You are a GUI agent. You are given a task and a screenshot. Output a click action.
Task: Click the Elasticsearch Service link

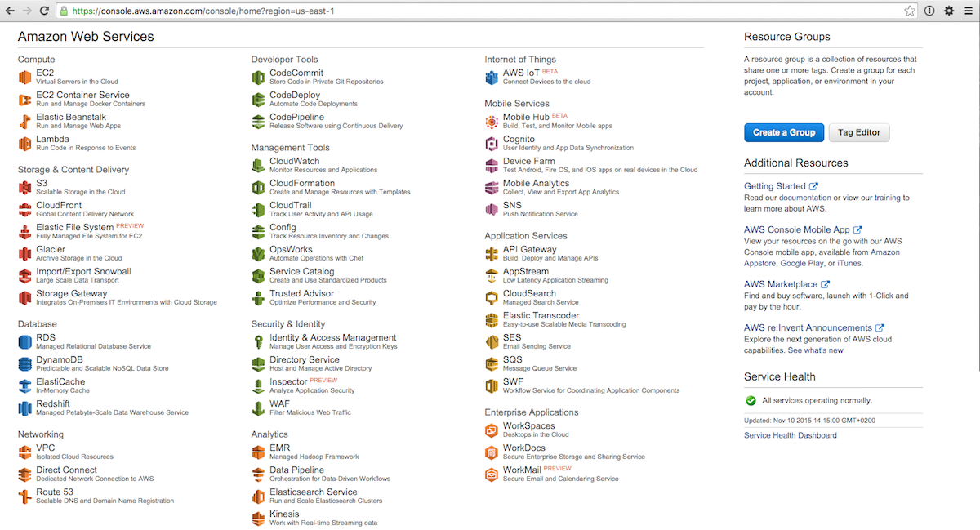pyautogui.click(x=314, y=492)
